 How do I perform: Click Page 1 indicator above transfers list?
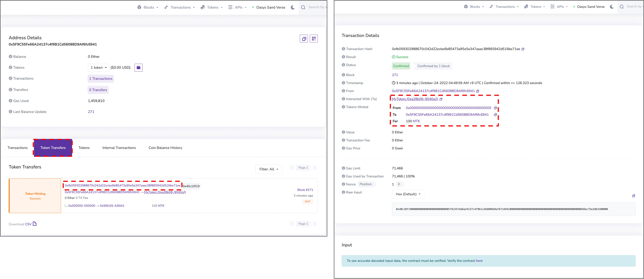(x=303, y=168)
